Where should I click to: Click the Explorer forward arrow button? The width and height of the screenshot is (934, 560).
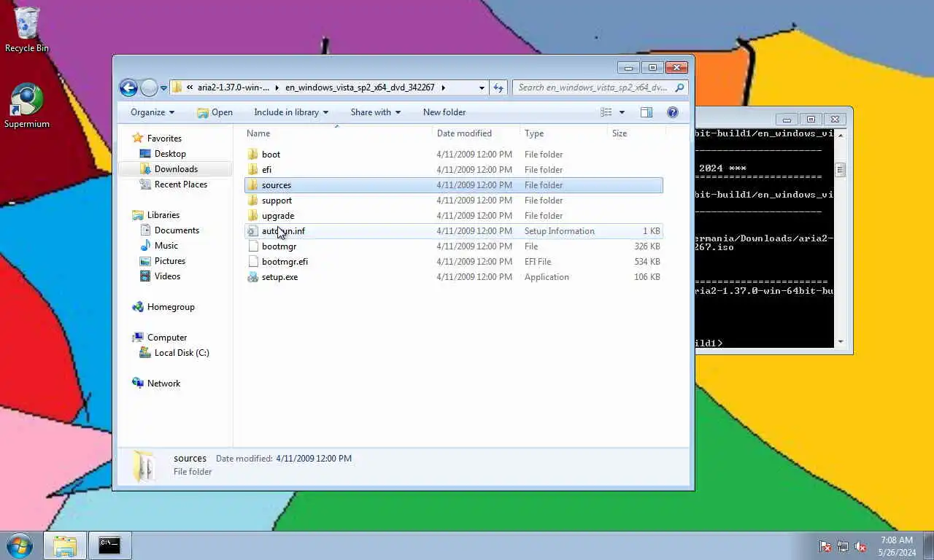149,87
